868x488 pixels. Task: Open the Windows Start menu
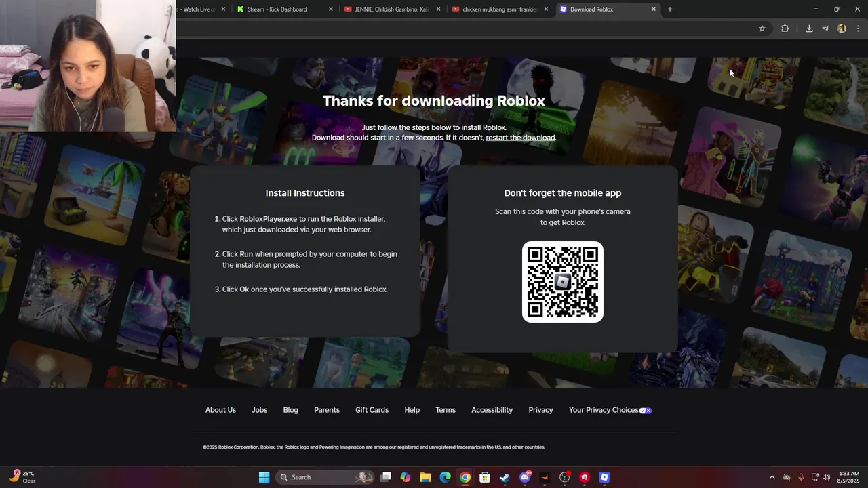pos(264,477)
